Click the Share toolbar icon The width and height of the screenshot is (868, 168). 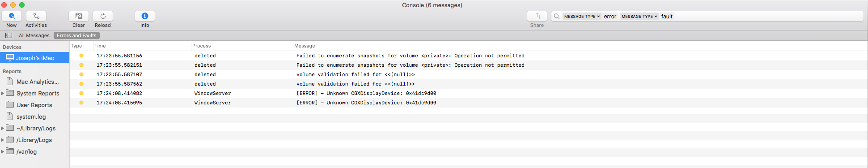[x=537, y=16]
